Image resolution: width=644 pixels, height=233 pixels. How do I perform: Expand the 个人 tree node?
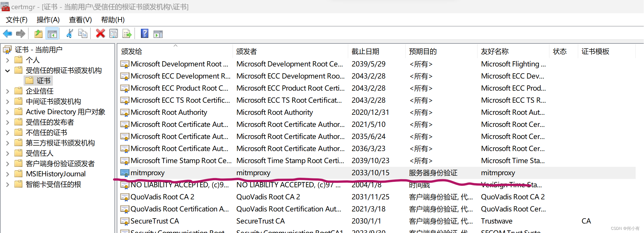coord(8,60)
